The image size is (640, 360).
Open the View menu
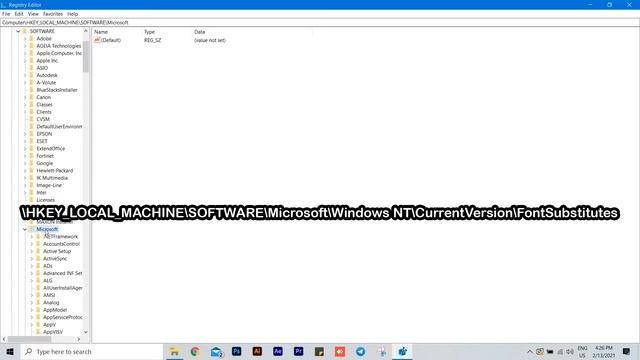tap(33, 14)
